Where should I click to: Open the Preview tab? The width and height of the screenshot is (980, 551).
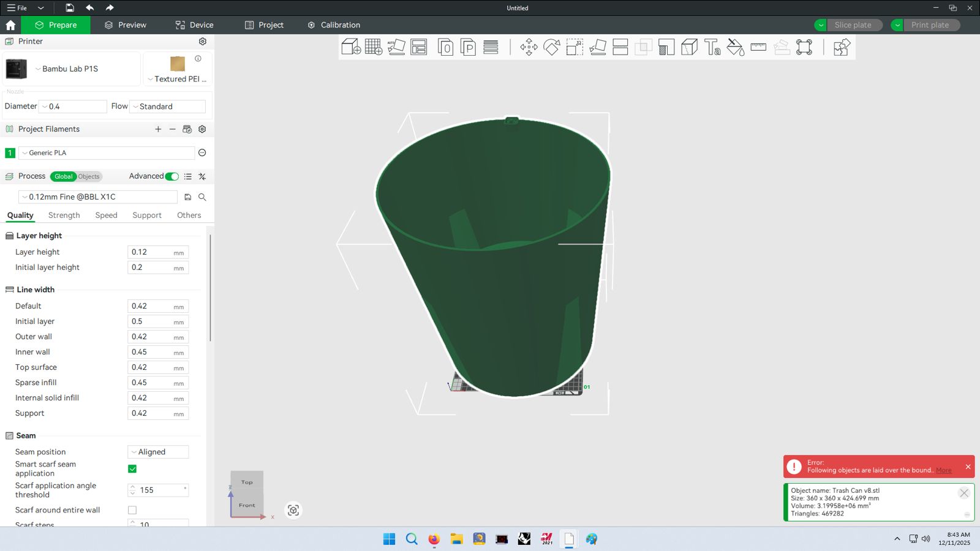coord(126,25)
